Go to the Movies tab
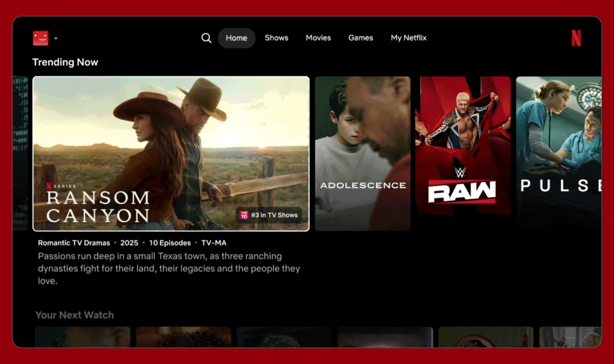This screenshot has width=614, height=364. coord(318,38)
